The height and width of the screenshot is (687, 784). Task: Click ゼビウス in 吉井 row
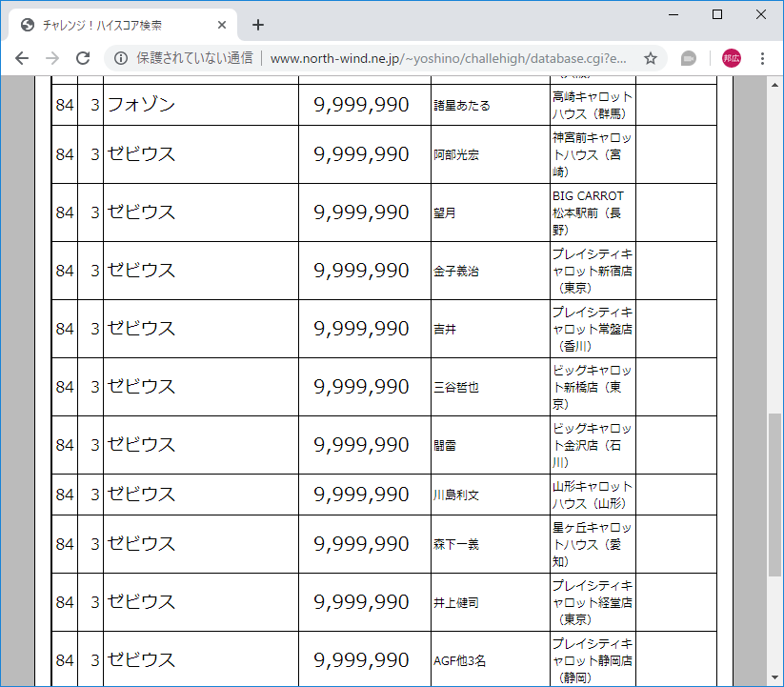pos(142,328)
